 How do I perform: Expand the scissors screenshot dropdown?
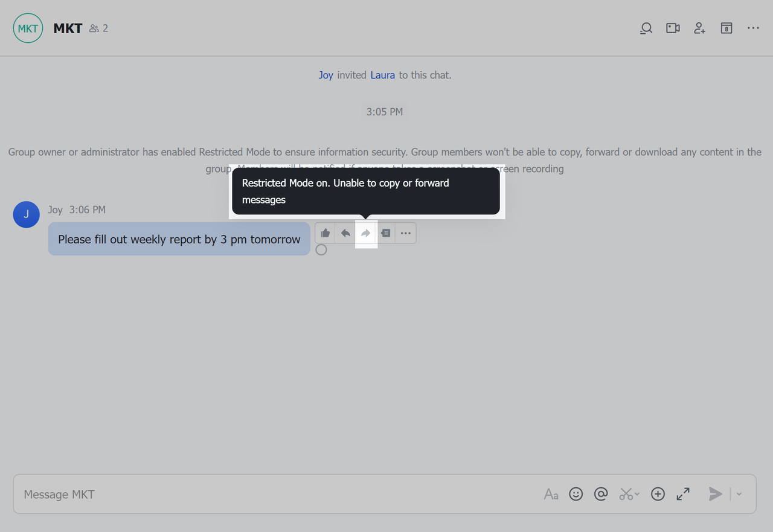tap(637, 495)
